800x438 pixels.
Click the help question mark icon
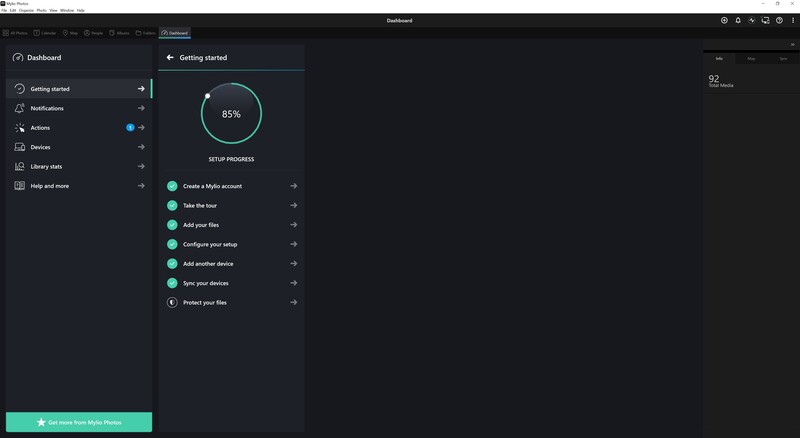click(x=779, y=20)
